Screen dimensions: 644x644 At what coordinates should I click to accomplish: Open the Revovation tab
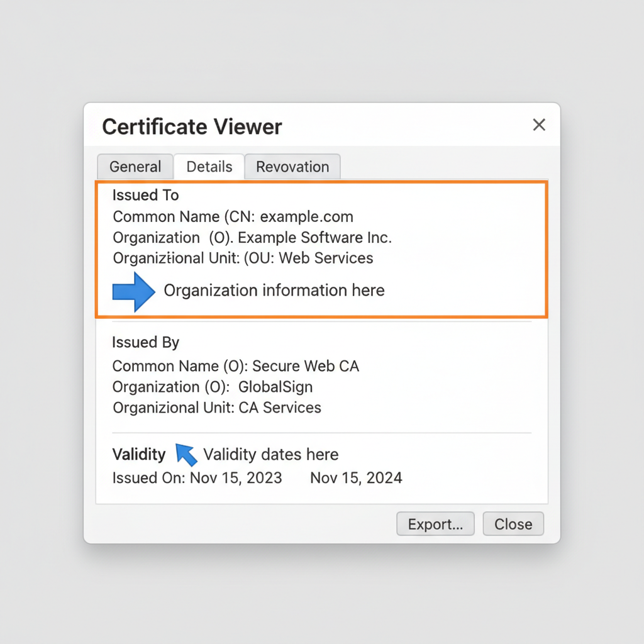click(x=292, y=167)
